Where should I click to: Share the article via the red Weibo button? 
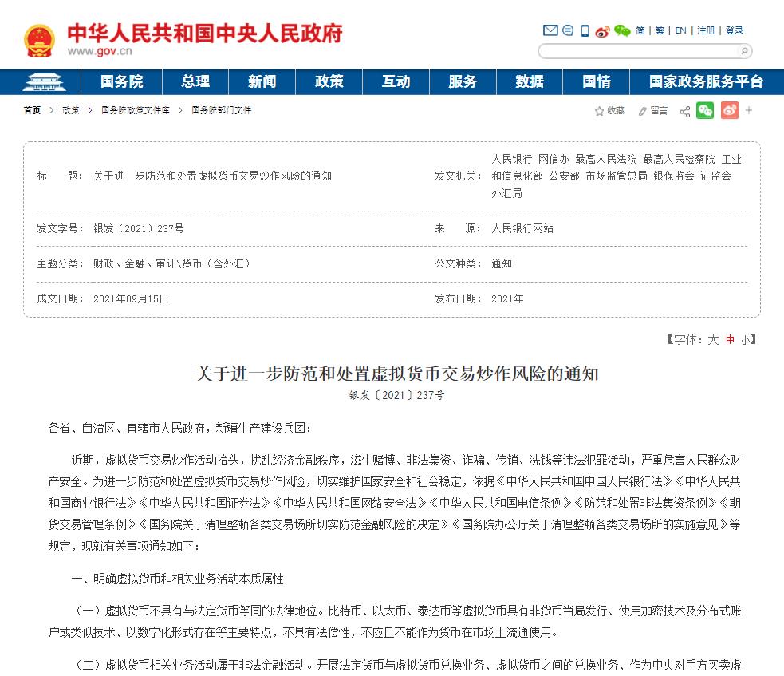730,111
